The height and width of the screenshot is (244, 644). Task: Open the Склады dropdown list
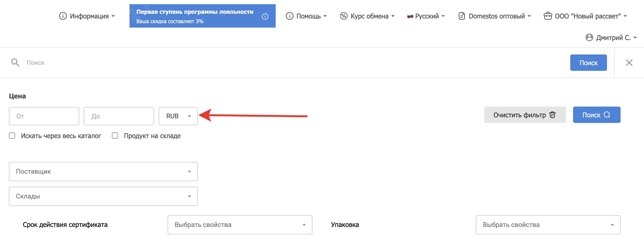tap(103, 196)
